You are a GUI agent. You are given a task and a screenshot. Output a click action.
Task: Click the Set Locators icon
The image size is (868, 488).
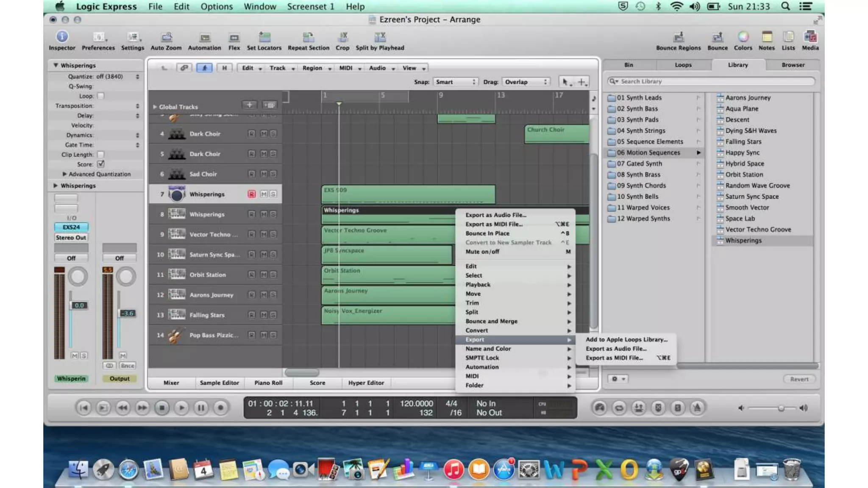click(x=264, y=38)
